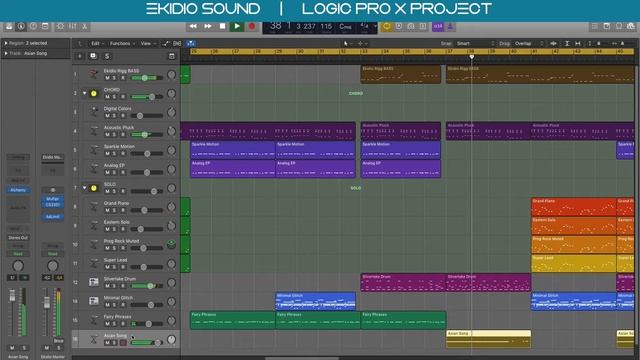Open the Edit menu in tracks area

97,43
